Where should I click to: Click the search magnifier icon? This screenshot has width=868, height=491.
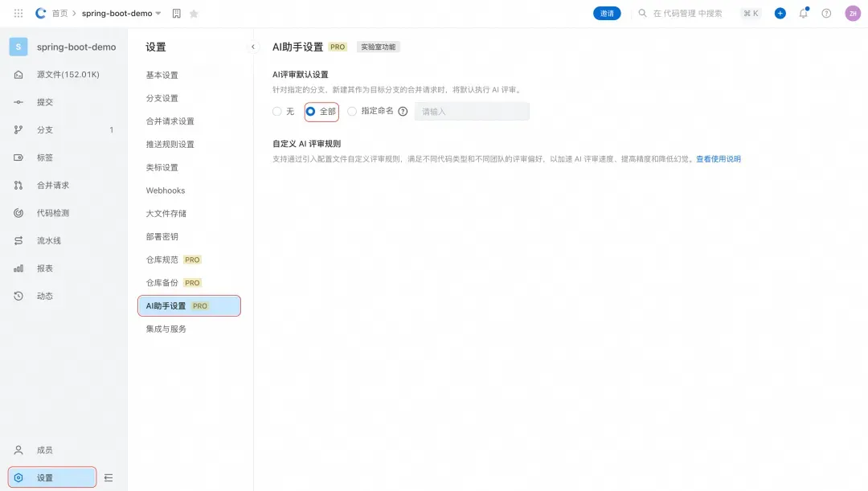coord(642,14)
